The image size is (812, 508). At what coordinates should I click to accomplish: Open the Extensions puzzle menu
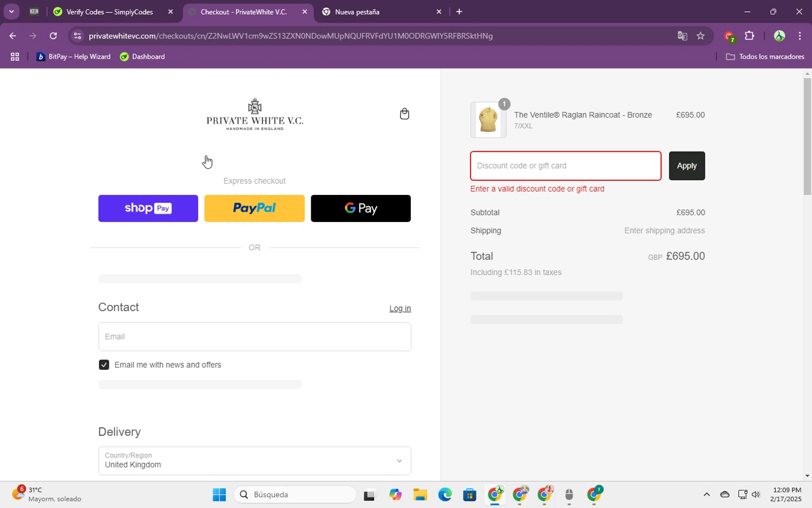pos(750,36)
